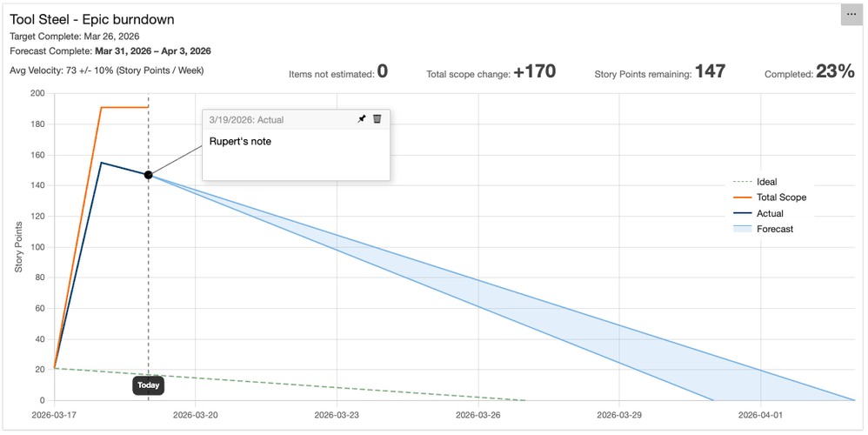Delete the note using the trash icon
The height and width of the screenshot is (435, 868).
377,119
